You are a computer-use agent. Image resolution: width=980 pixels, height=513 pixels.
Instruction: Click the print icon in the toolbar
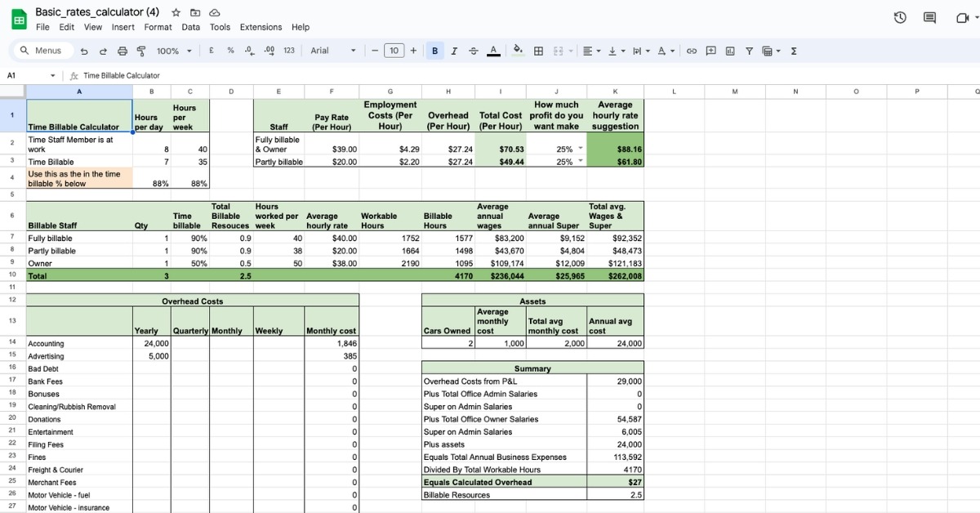tap(122, 51)
